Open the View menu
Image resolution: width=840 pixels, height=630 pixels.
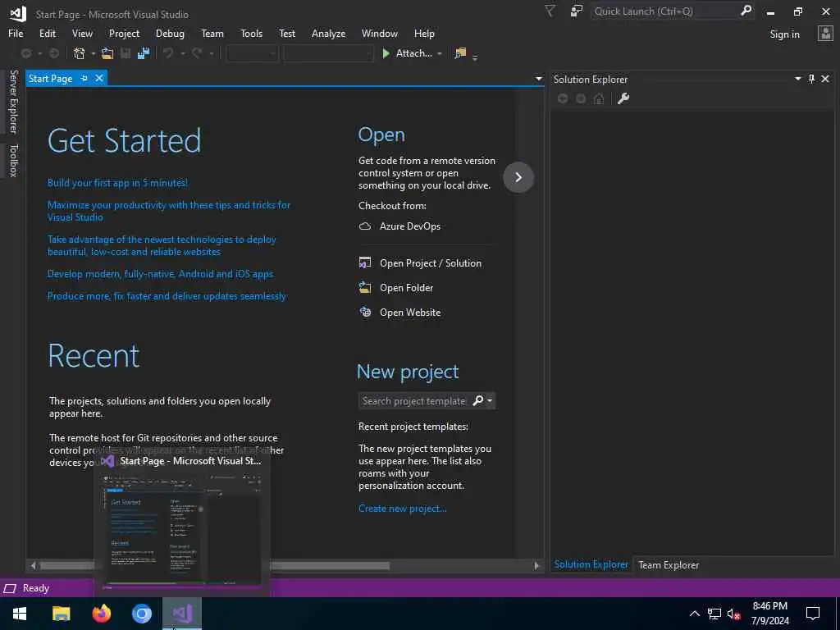82,33
